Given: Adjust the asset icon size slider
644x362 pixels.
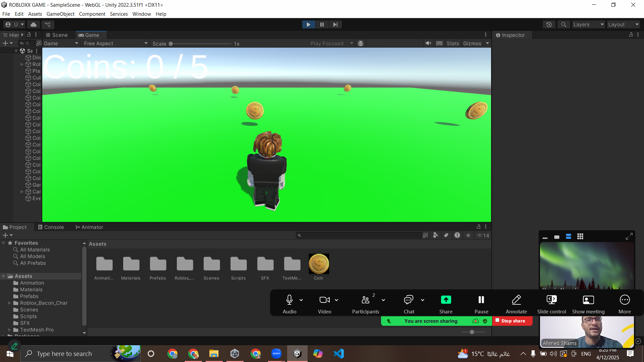Looking at the screenshot, I should click(x=472, y=332).
